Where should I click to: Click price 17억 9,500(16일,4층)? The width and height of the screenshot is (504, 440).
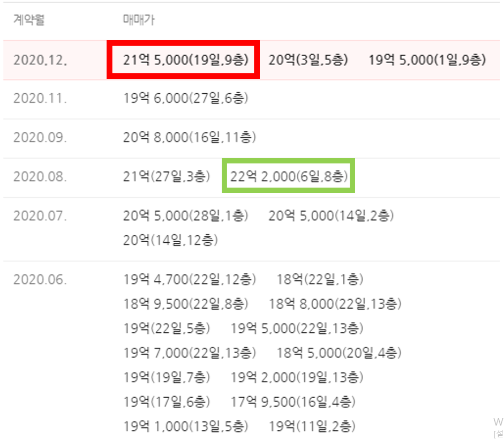click(x=293, y=402)
